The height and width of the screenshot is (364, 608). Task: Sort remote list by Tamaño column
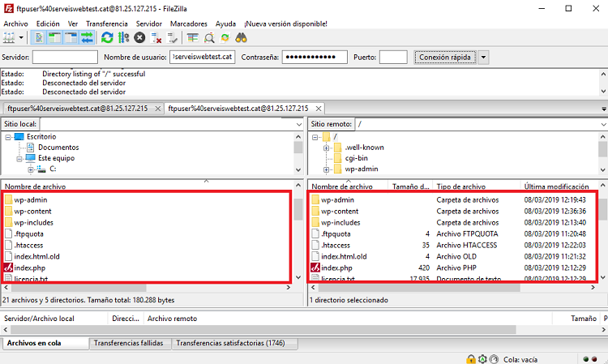(410, 186)
